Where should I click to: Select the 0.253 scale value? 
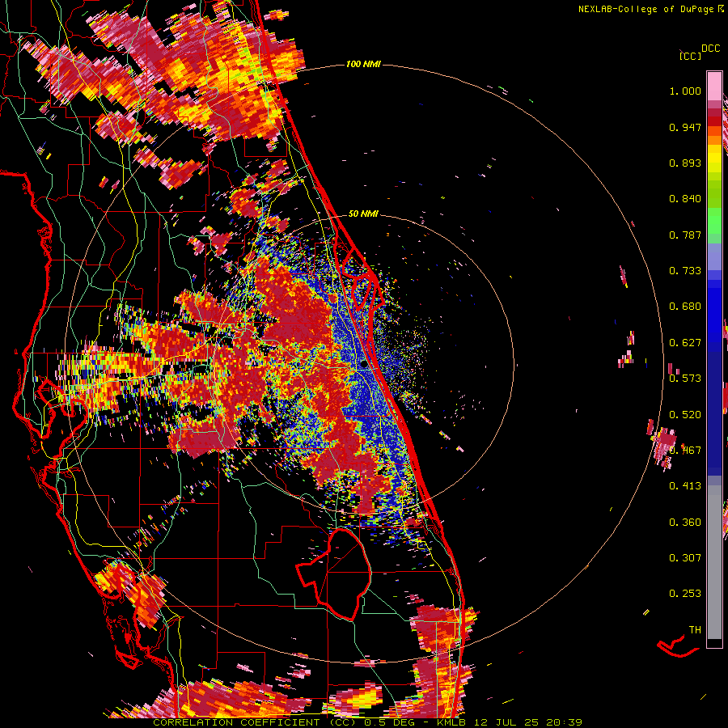click(685, 594)
